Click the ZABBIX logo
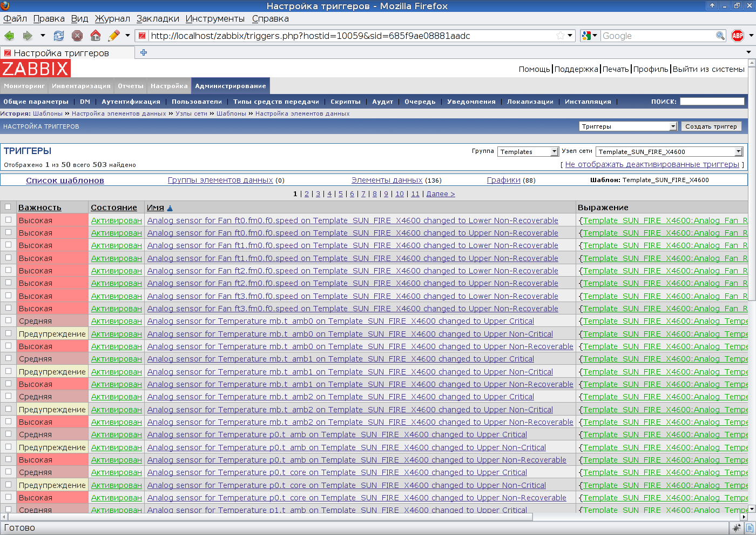Screen dimensions: 756x535 [36, 69]
